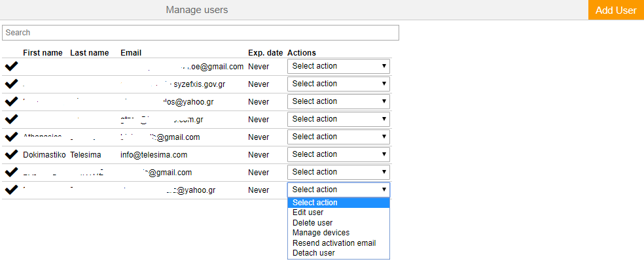Click the Add User button

(616, 10)
